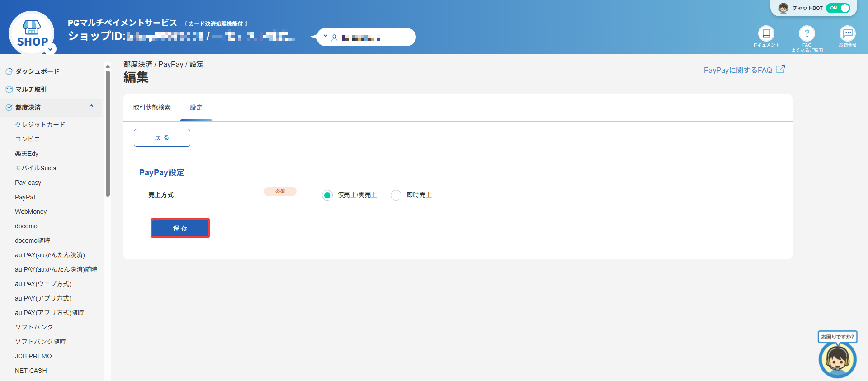This screenshot has width=868, height=381.
Task: Select the 即時売上 radio button
Action: pyautogui.click(x=396, y=195)
